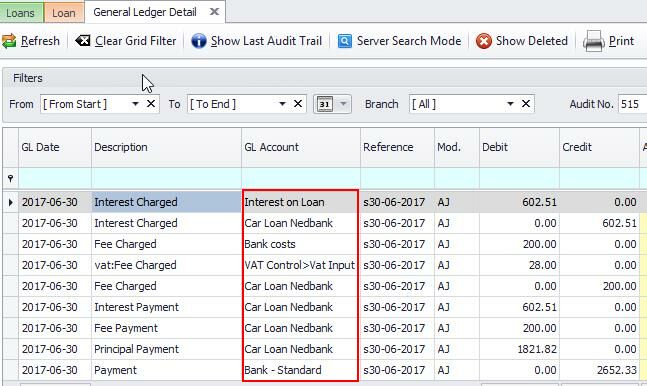
Task: Select the Bank - Standard cell
Action: [x=300, y=370]
